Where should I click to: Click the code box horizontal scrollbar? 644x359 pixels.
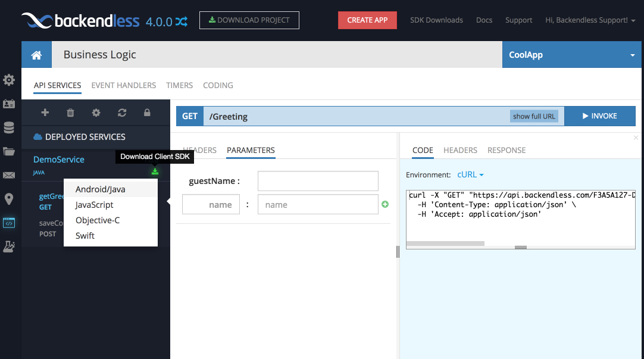click(x=446, y=244)
